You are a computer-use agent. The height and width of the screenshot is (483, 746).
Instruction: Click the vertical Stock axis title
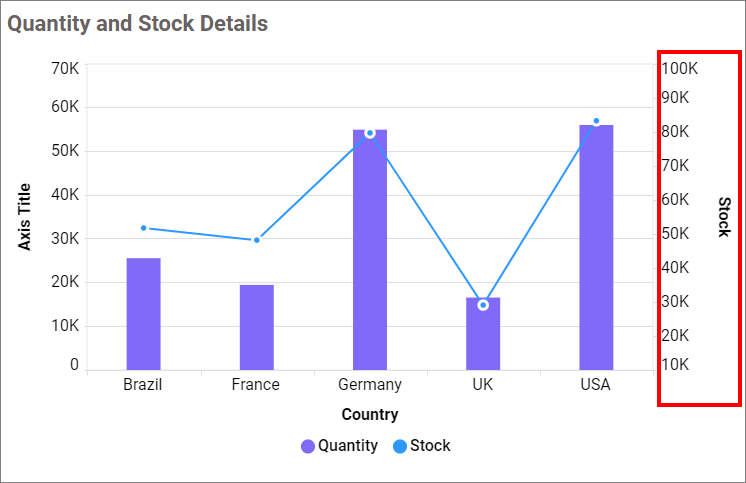pyautogui.click(x=724, y=217)
